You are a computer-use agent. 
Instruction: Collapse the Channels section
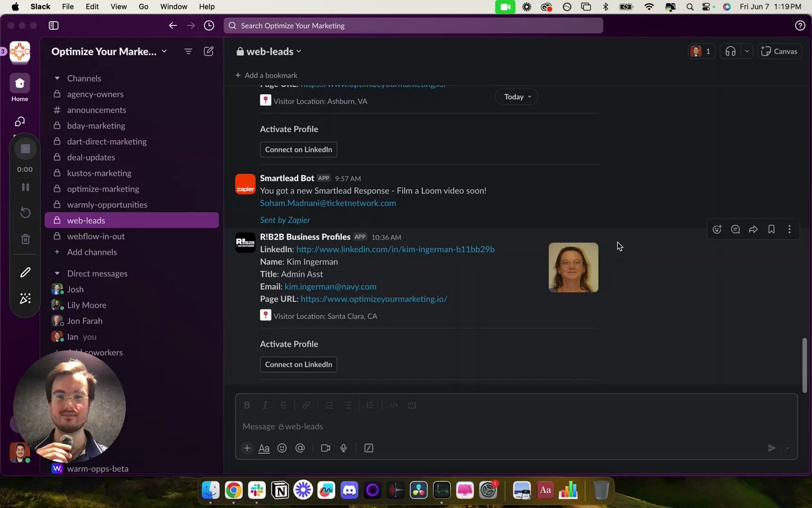pyautogui.click(x=57, y=78)
